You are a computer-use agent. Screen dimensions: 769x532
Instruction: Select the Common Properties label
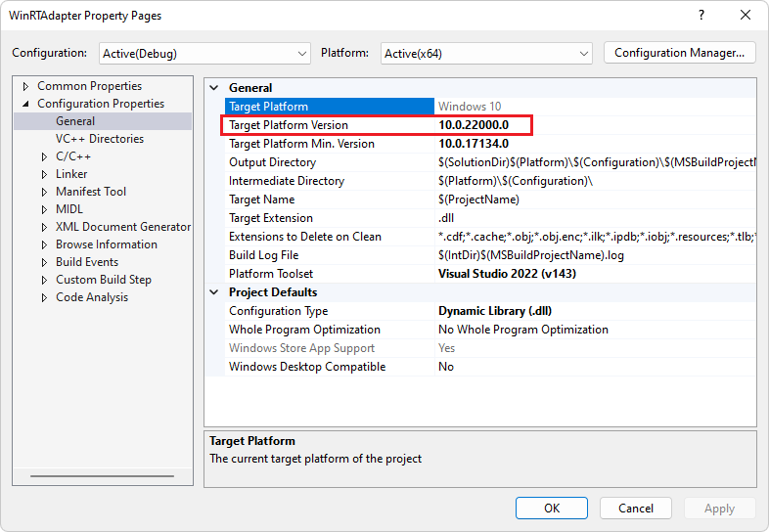click(x=89, y=86)
